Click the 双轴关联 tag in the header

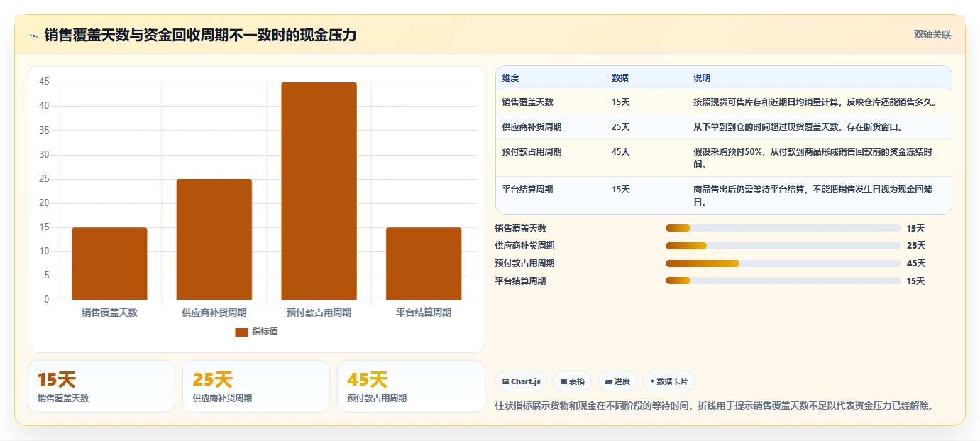point(932,34)
